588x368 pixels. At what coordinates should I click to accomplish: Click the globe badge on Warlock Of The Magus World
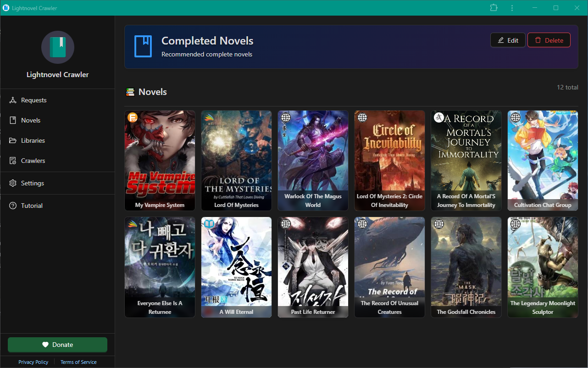coord(286,117)
